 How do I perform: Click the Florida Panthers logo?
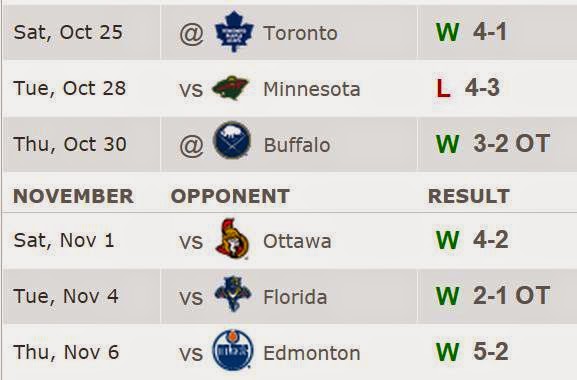tap(233, 294)
